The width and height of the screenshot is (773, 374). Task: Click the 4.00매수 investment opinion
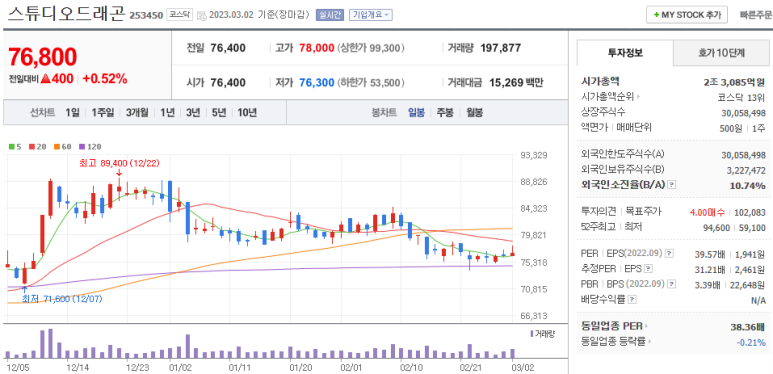[x=707, y=212]
